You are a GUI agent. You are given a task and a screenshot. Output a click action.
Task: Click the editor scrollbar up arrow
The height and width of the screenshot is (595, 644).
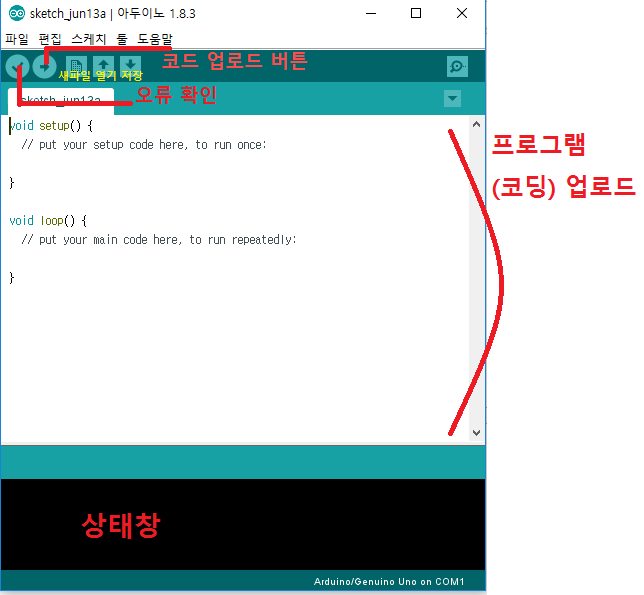click(476, 124)
